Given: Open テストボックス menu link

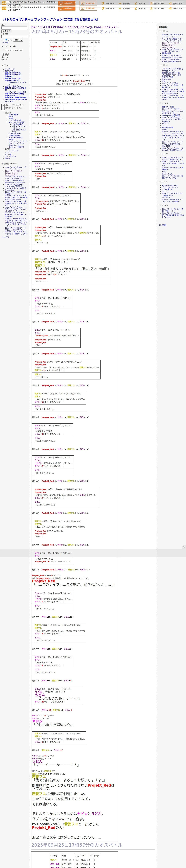Looking at the screenshot, I should (x=10, y=157).
